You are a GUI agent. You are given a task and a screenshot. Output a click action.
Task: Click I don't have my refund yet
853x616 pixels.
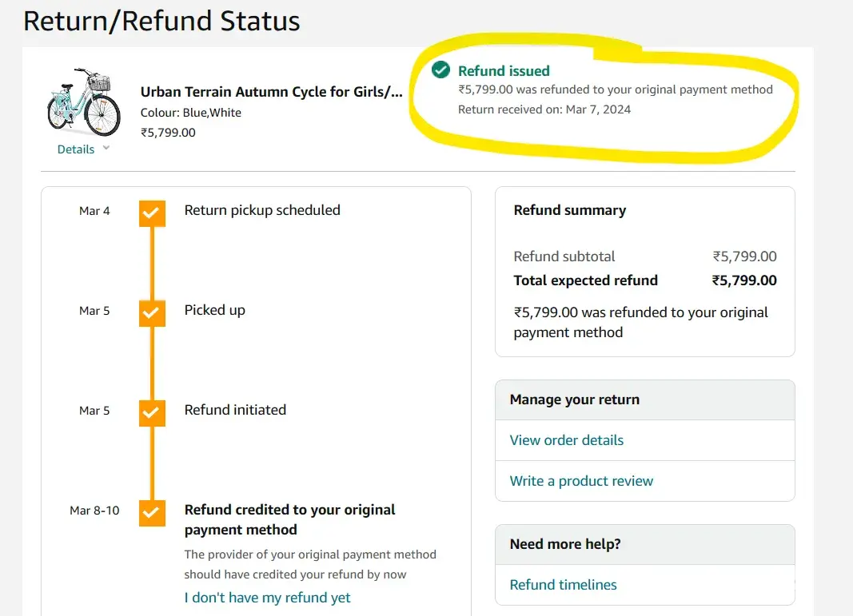coord(267,598)
